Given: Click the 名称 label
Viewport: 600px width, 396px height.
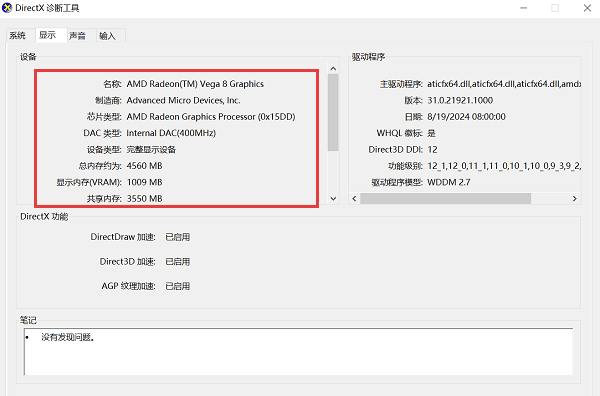Looking at the screenshot, I should (x=112, y=84).
